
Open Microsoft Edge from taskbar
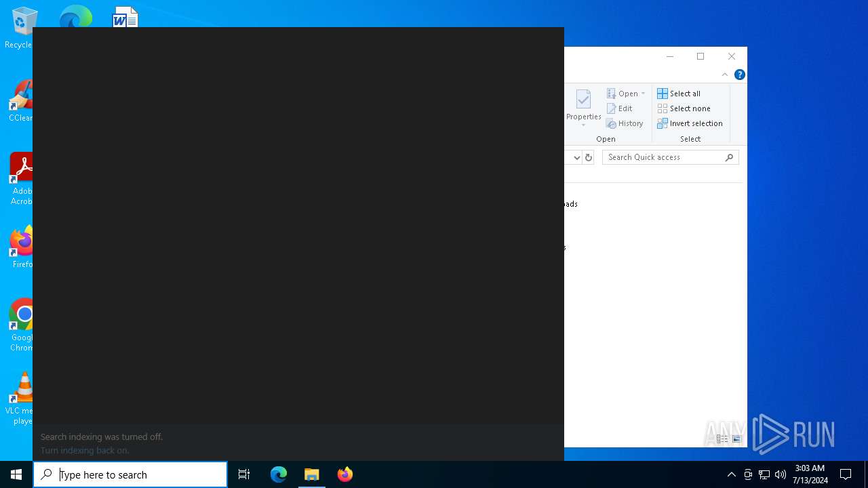point(279,474)
